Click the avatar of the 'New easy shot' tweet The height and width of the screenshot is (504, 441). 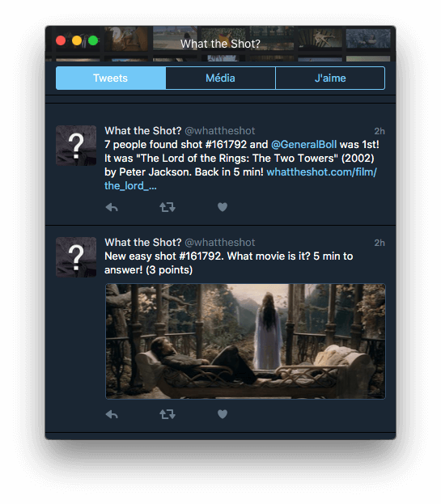[x=76, y=257]
